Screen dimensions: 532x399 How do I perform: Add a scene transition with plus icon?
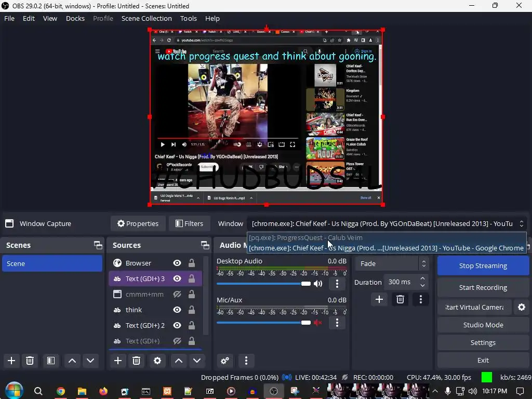click(x=379, y=299)
